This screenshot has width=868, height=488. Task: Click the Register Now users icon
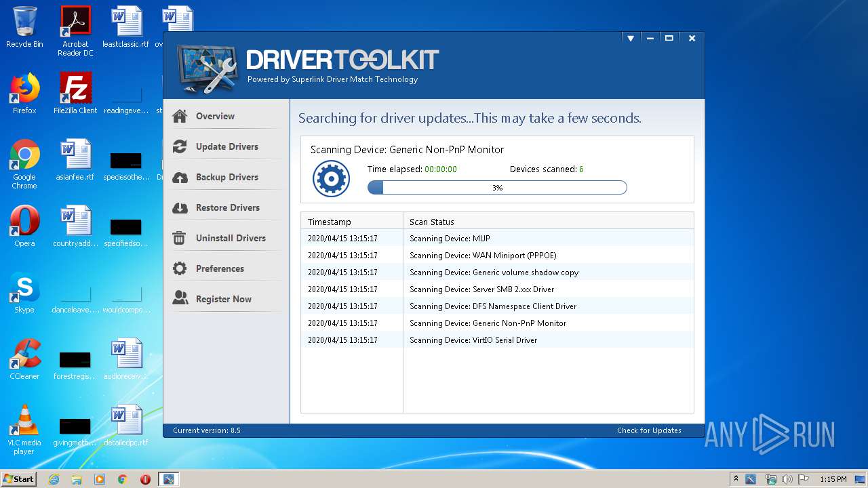pos(180,298)
